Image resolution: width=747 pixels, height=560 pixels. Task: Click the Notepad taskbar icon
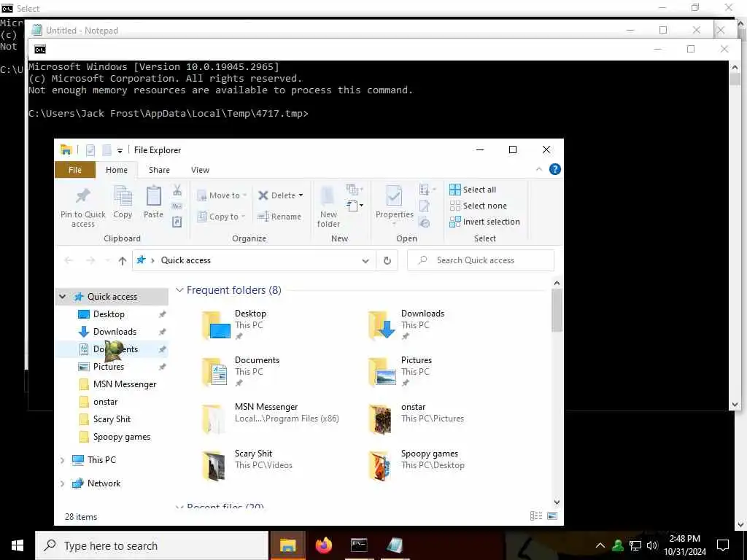pos(395,545)
